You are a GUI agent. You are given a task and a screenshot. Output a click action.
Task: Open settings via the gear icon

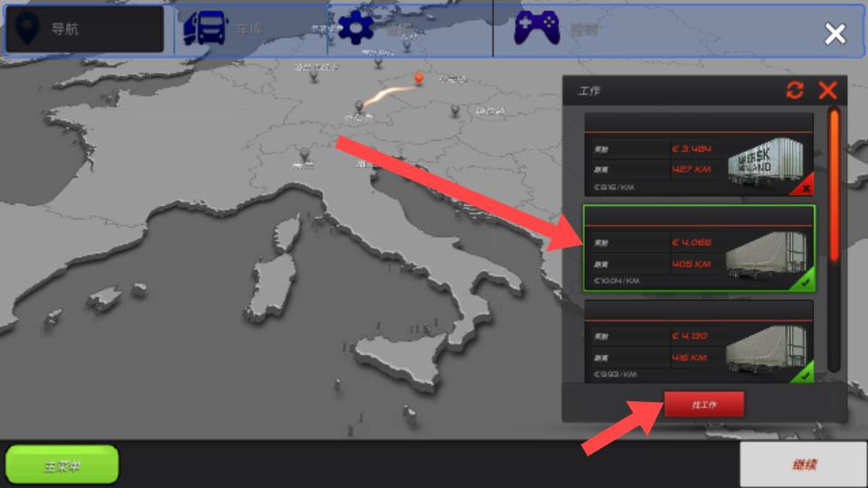355,28
